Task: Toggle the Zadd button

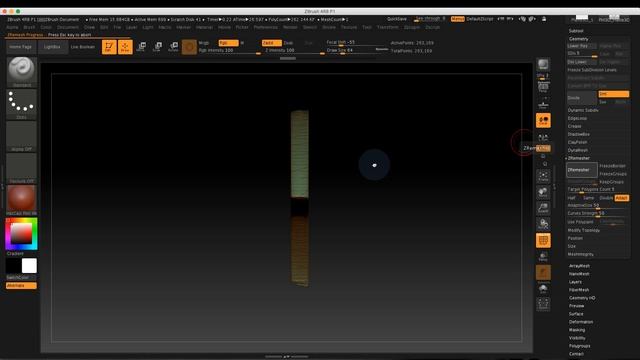Action: click(271, 43)
